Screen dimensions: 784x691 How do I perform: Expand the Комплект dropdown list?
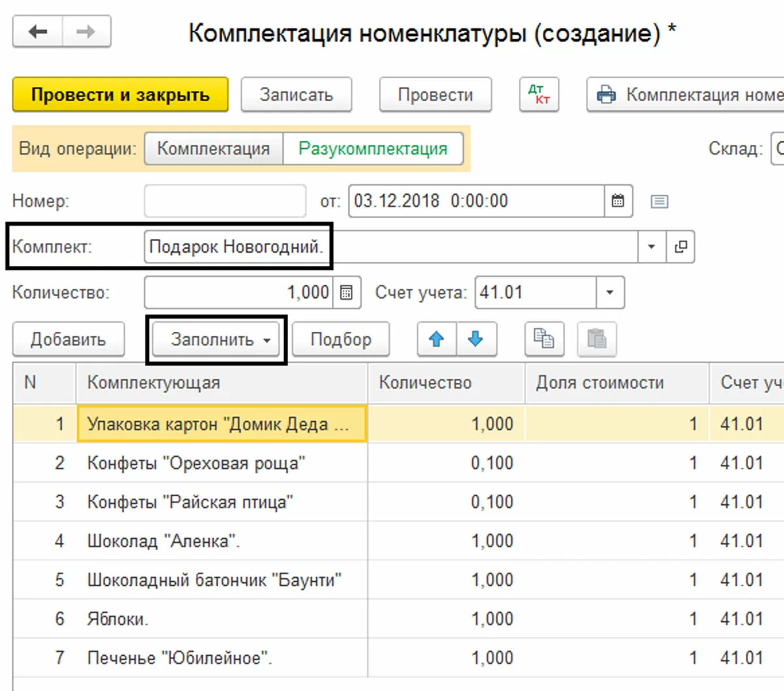[651, 247]
